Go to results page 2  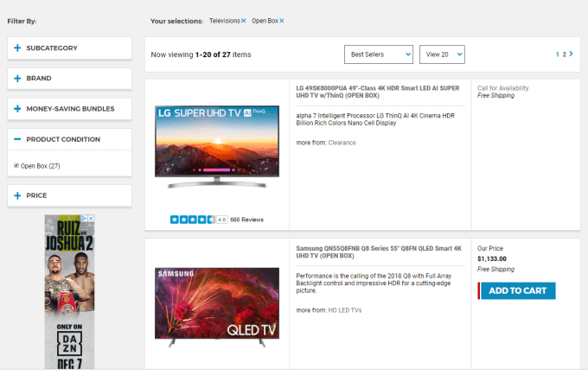(x=564, y=54)
